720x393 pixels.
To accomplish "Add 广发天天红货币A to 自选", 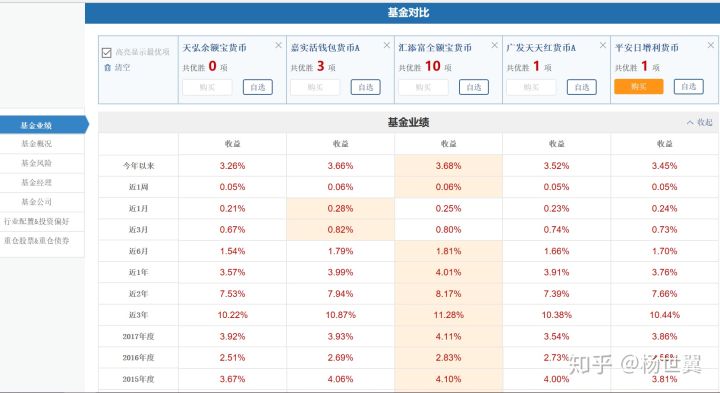I will (x=582, y=87).
